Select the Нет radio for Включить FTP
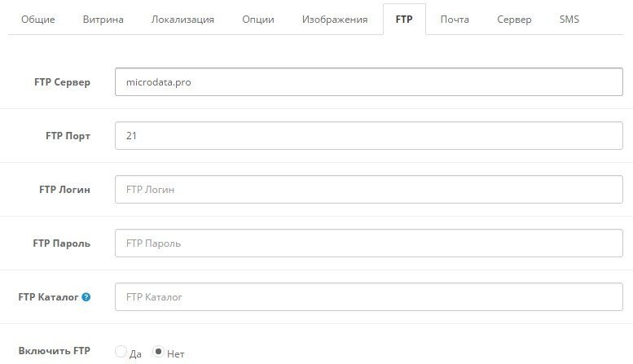 click(x=159, y=353)
